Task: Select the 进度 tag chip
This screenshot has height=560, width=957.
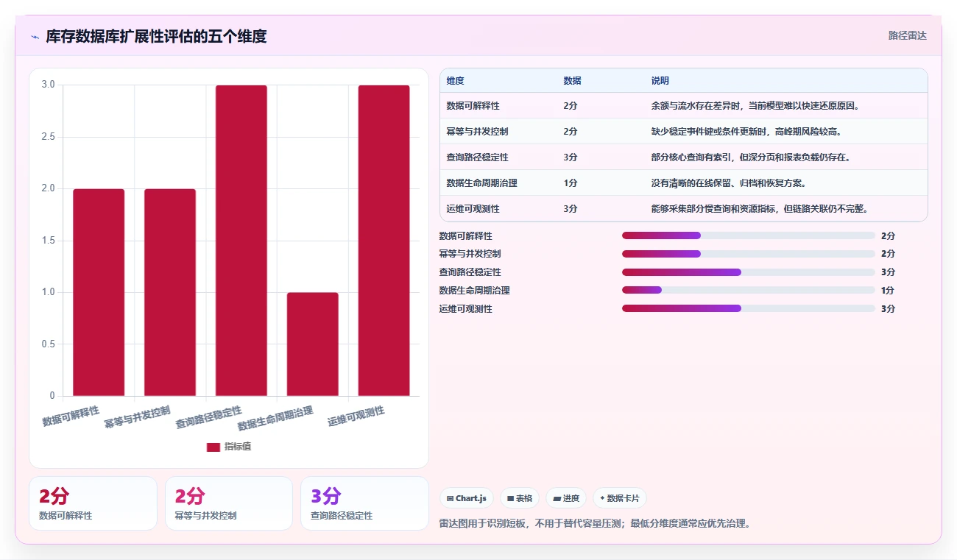Action: tap(566, 498)
